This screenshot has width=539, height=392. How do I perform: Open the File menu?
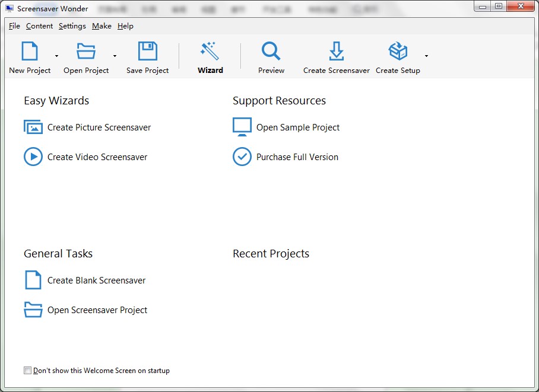(14, 26)
